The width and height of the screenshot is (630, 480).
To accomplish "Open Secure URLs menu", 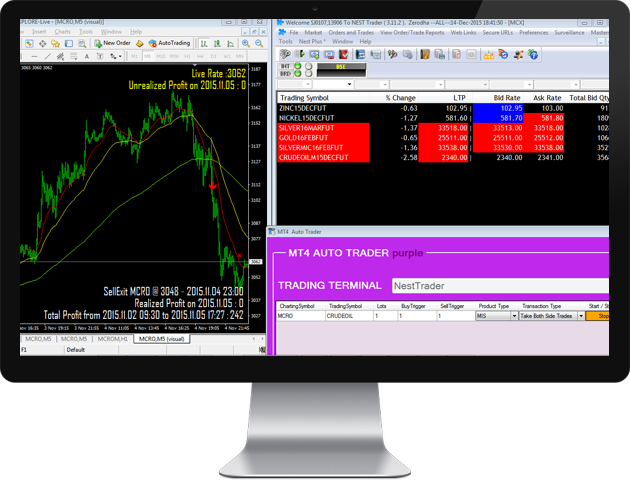I will (x=497, y=33).
